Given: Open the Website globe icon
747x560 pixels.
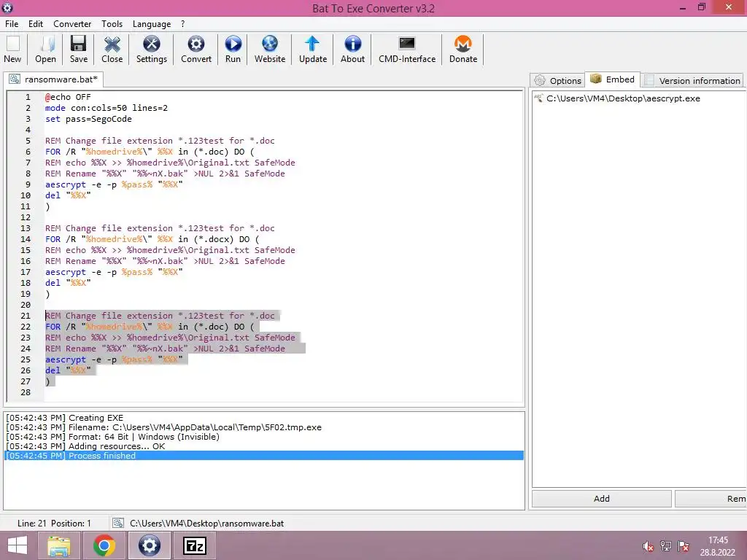Looking at the screenshot, I should (270, 44).
